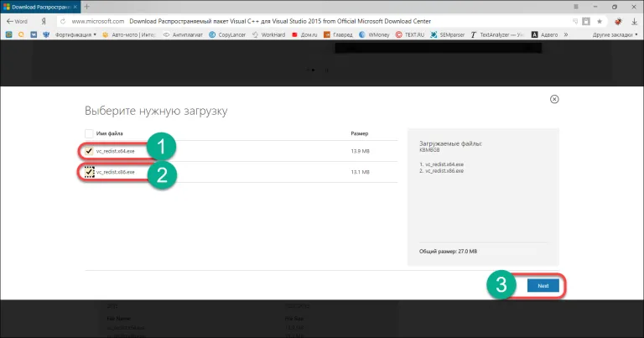Reload the page
This screenshot has height=338, width=644.
[63, 21]
